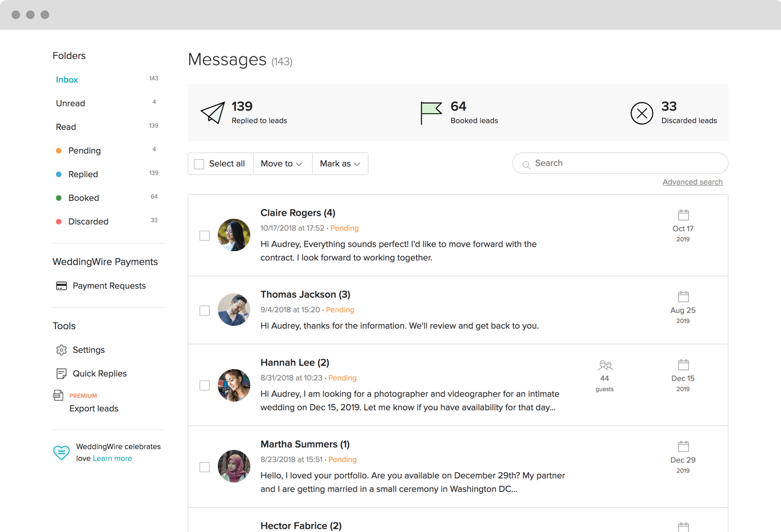The height and width of the screenshot is (532, 781).
Task: Click the 139 Replied to leads count
Action: pyautogui.click(x=242, y=107)
